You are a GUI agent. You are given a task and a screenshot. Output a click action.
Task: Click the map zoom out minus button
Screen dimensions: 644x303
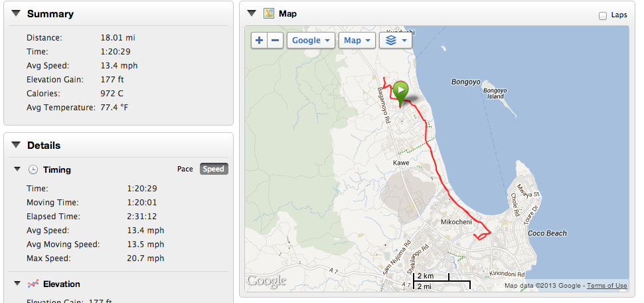(276, 41)
